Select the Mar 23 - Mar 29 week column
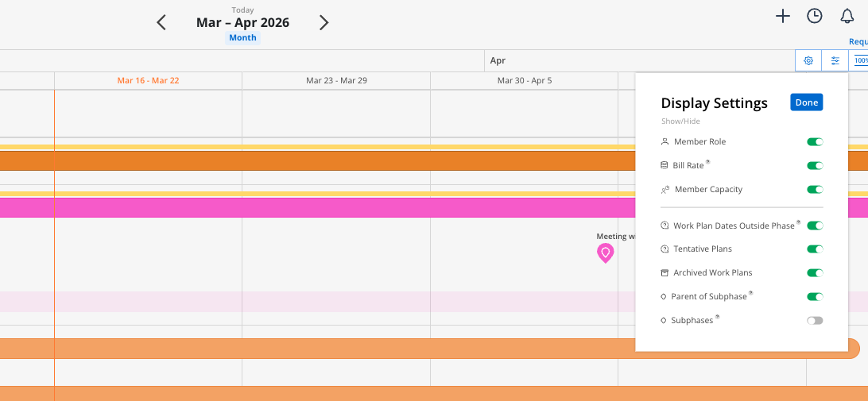 (x=336, y=81)
